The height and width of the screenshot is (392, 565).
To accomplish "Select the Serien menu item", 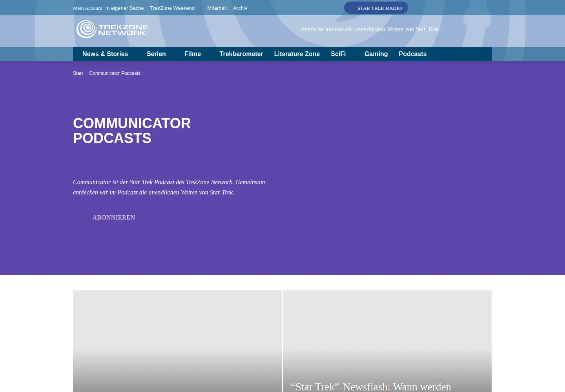I will (156, 54).
